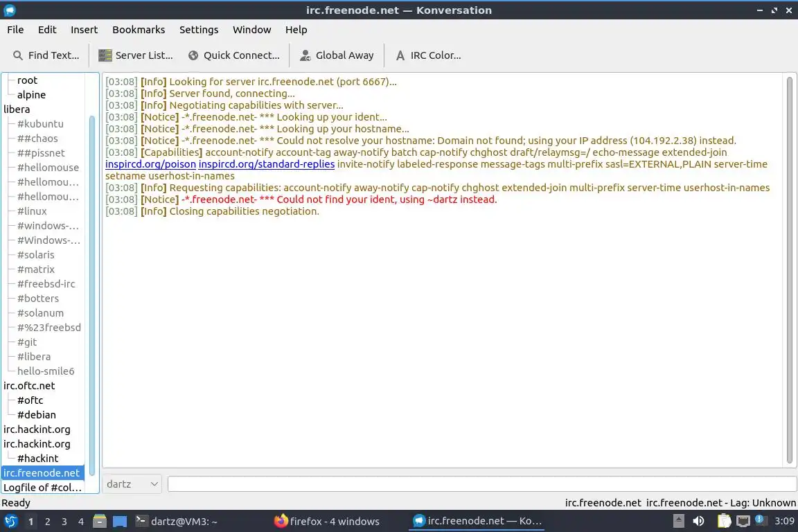
Task: Open the #solanum channel
Action: (x=40, y=313)
